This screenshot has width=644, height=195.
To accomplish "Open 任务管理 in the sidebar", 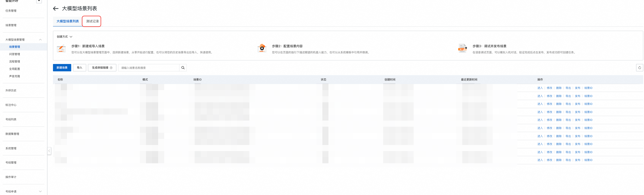I will [x=11, y=11].
